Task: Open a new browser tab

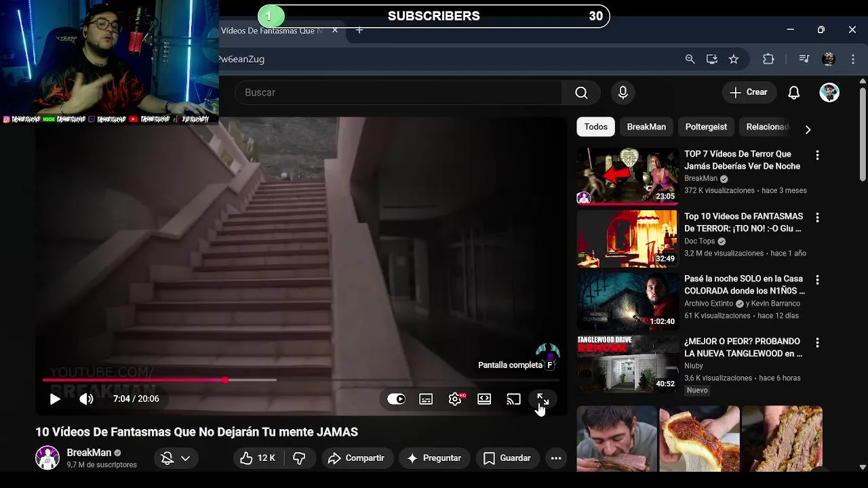Action: (359, 30)
